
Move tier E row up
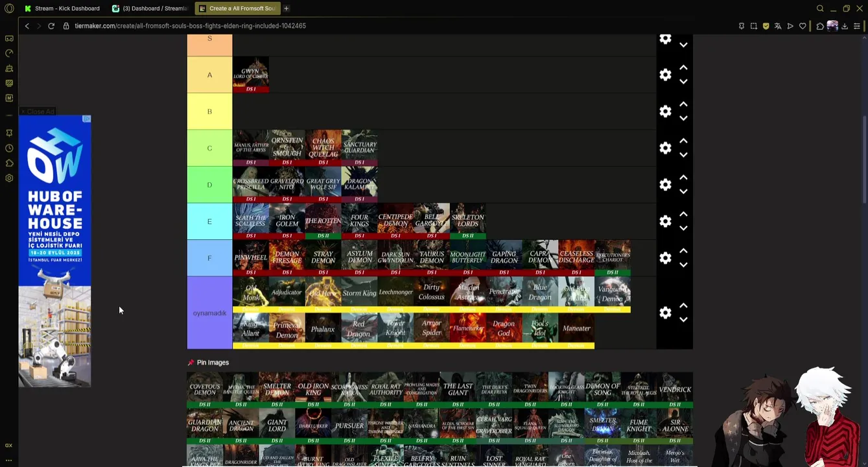click(x=683, y=214)
